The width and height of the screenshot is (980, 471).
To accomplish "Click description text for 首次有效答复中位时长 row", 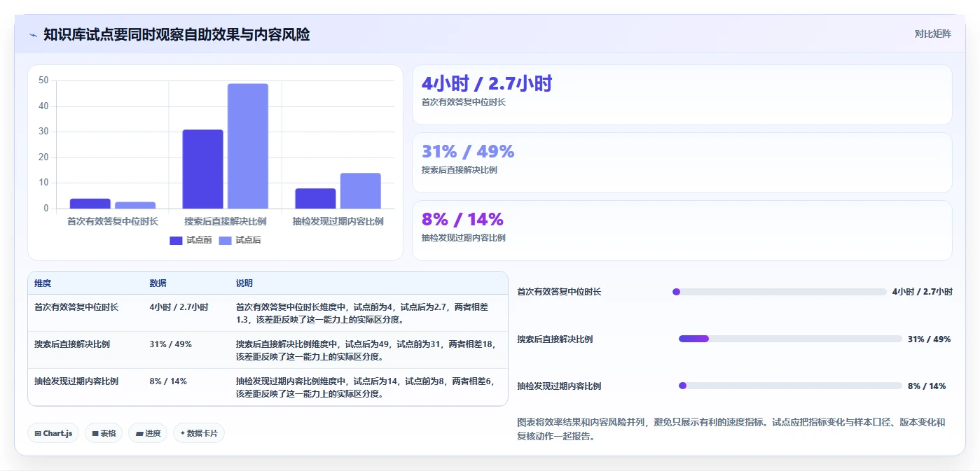I will pyautogui.click(x=362, y=314).
